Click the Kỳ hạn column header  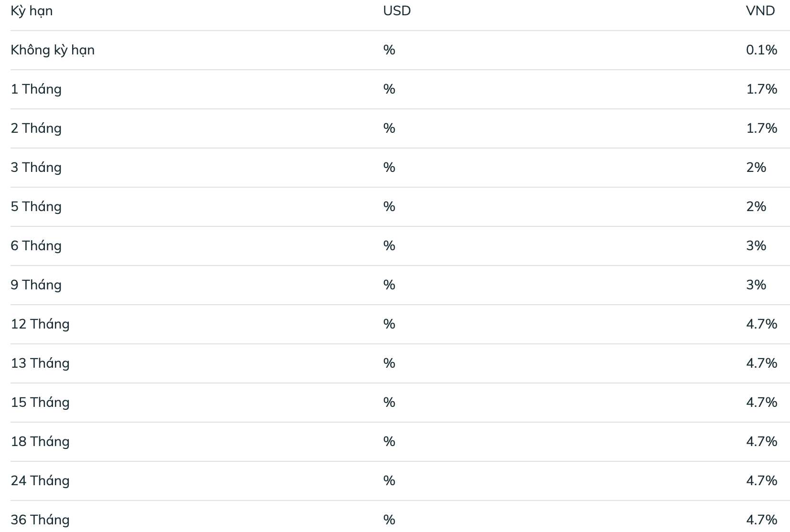point(32,11)
